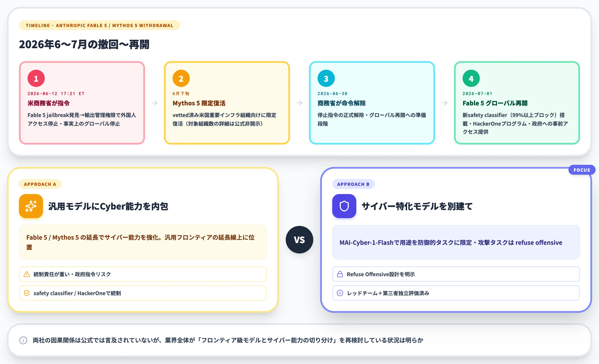Click the arrow between step 1 and 2
This screenshot has height=364, width=599.
[155, 103]
